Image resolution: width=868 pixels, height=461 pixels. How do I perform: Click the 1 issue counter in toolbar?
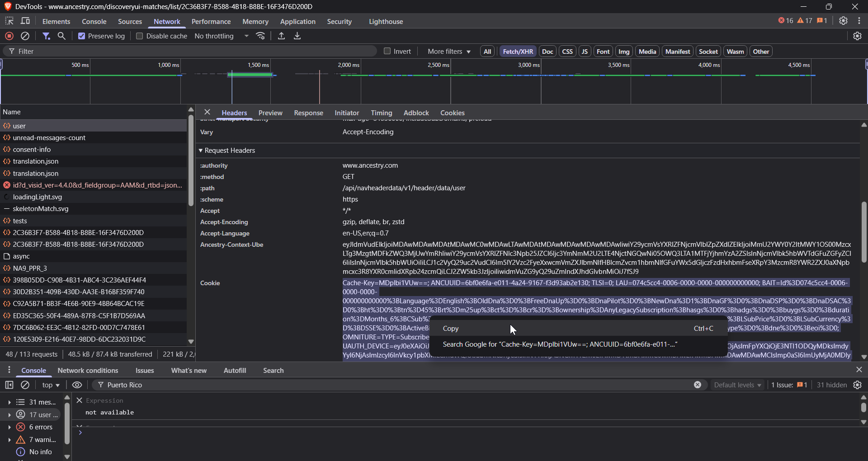[822, 21]
